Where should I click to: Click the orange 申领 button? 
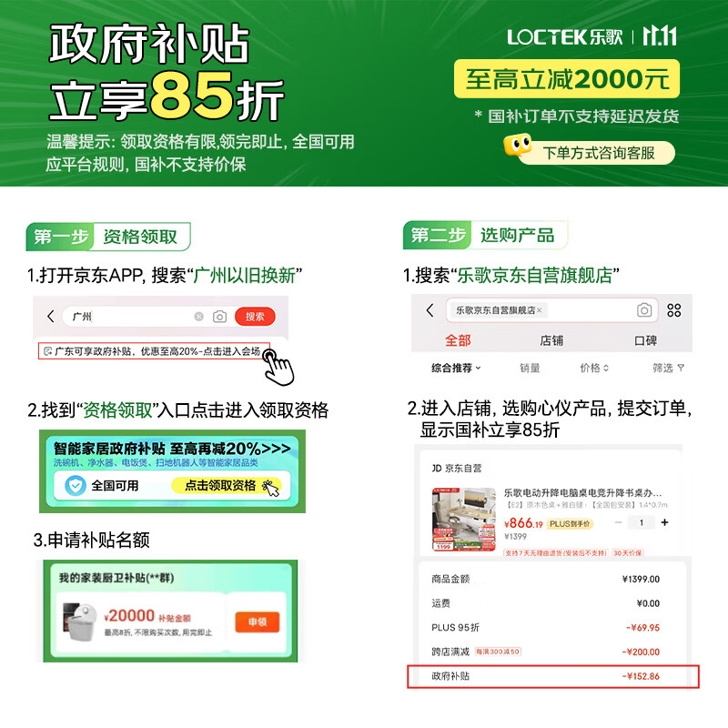pos(258,622)
